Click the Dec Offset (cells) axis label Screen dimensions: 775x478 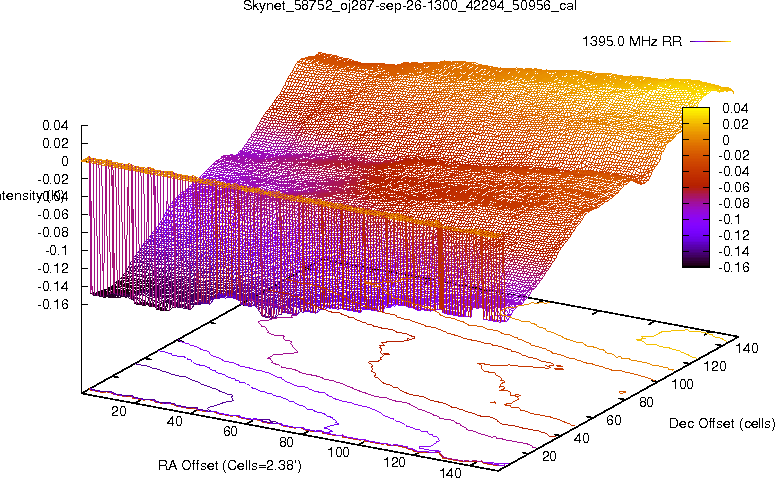pyautogui.click(x=722, y=423)
